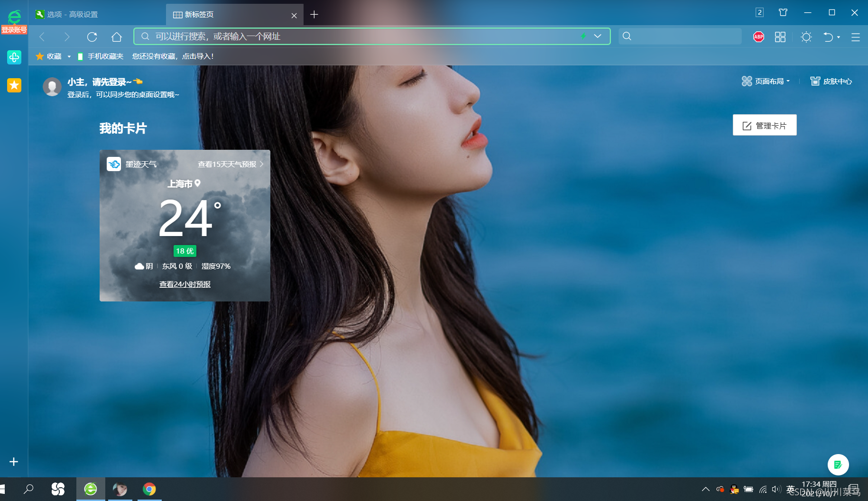Viewport: 868px width, 501px height.
Task: Open the pinwheel app in taskbar
Action: [58, 489]
